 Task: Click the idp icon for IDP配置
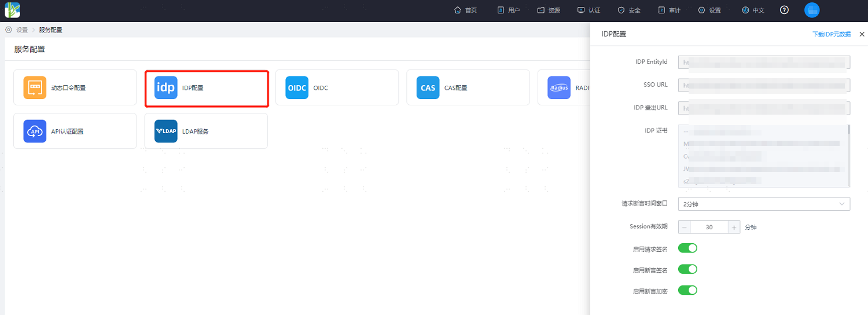click(x=165, y=87)
